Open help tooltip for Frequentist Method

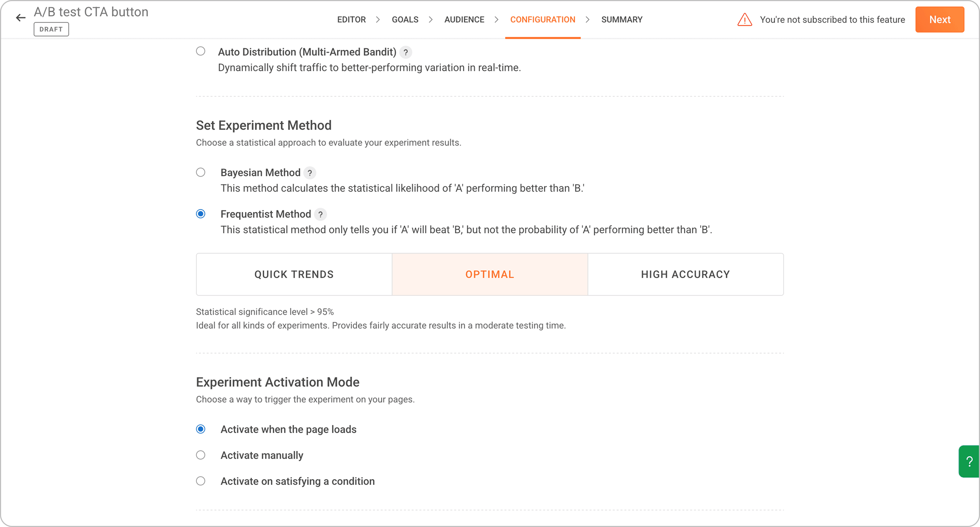click(321, 214)
